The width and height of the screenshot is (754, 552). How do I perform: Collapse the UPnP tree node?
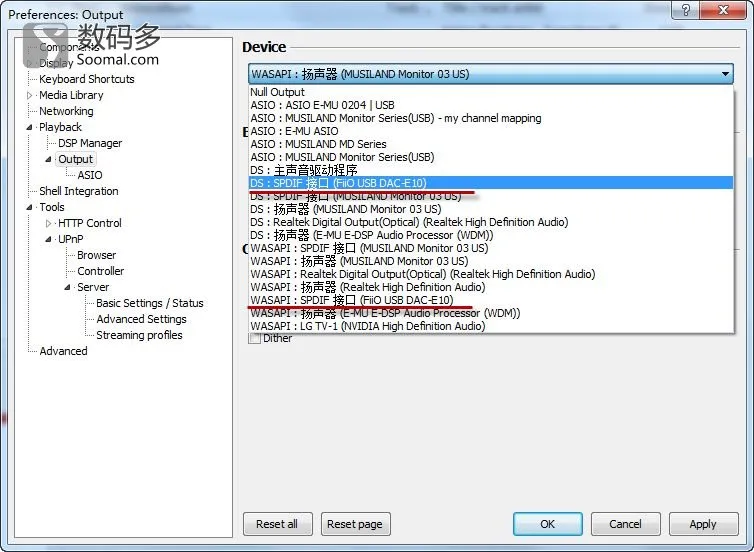(48, 239)
